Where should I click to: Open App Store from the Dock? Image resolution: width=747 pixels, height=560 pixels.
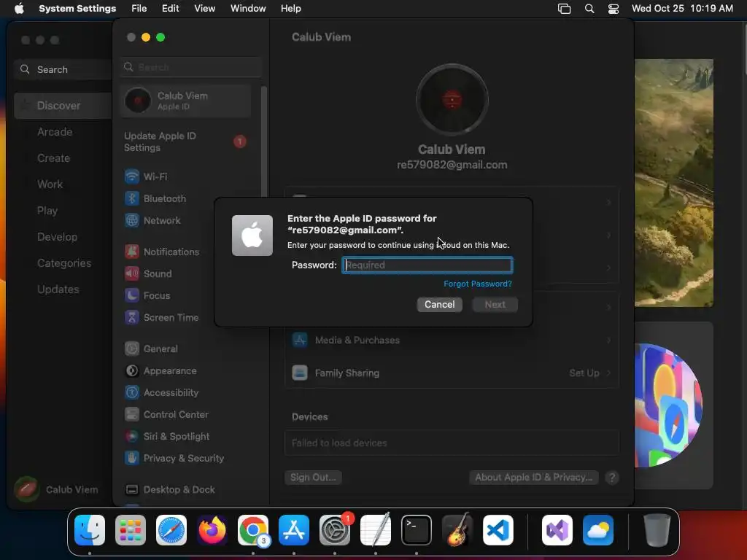[x=294, y=530]
